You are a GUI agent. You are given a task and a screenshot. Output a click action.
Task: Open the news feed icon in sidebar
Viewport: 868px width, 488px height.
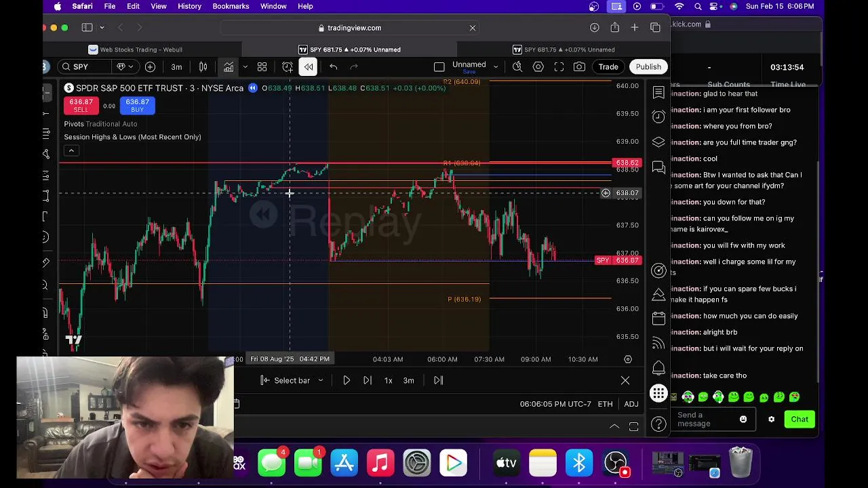(658, 343)
